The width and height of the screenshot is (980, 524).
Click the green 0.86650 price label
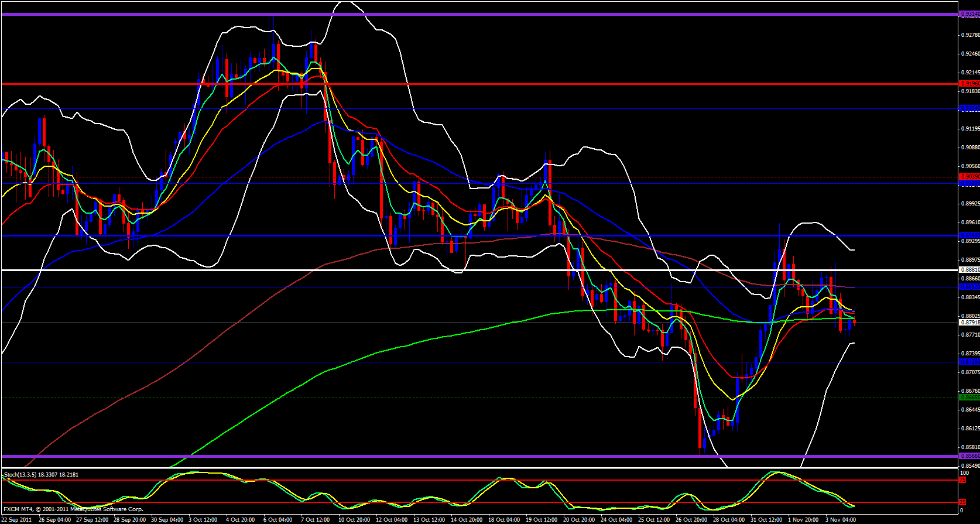[x=969, y=398]
